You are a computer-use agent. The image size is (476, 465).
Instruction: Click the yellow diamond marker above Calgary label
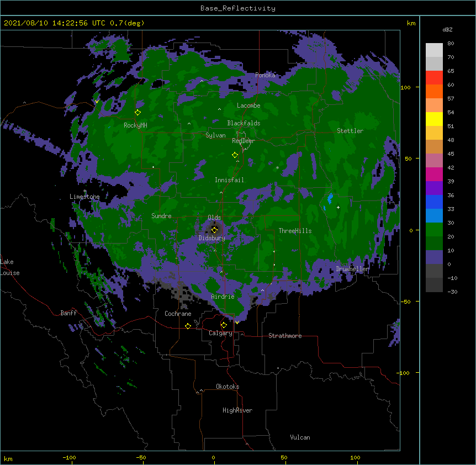(x=224, y=325)
